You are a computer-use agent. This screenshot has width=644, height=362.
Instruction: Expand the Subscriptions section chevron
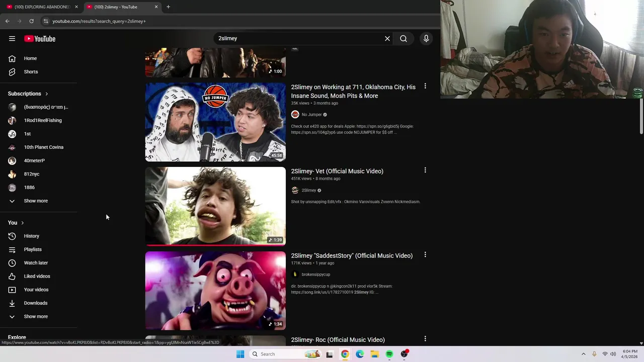pos(46,94)
